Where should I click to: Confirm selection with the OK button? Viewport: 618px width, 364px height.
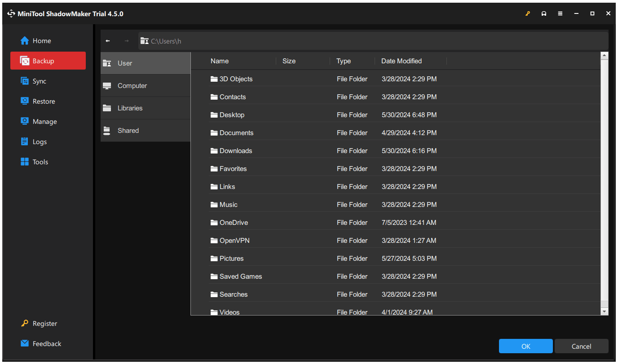526,346
